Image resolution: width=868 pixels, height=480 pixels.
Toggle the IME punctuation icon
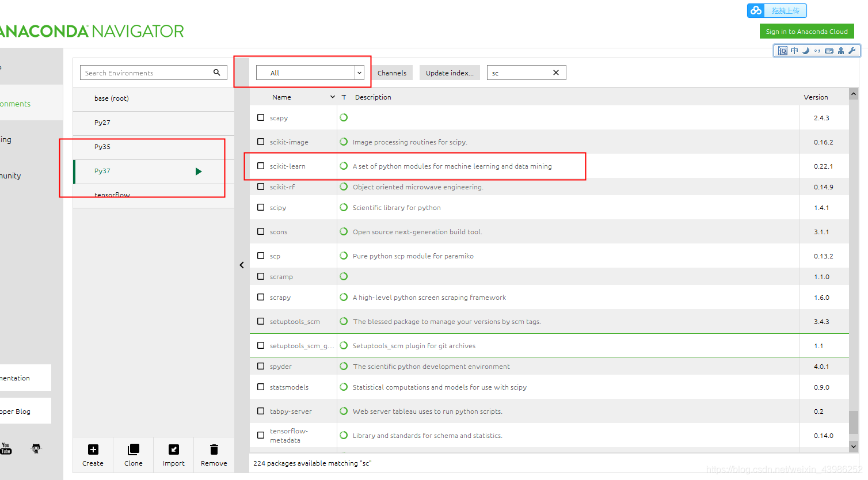(817, 51)
